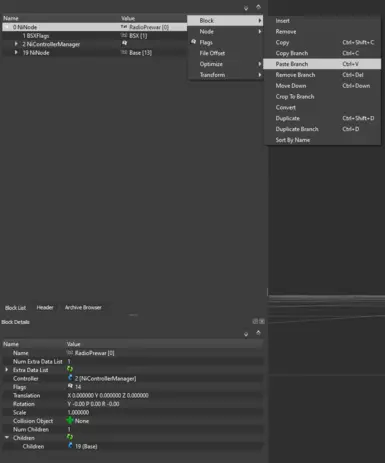Click the blue link icon beside 19 (Base)
The width and height of the screenshot is (385, 463).
[70, 446]
